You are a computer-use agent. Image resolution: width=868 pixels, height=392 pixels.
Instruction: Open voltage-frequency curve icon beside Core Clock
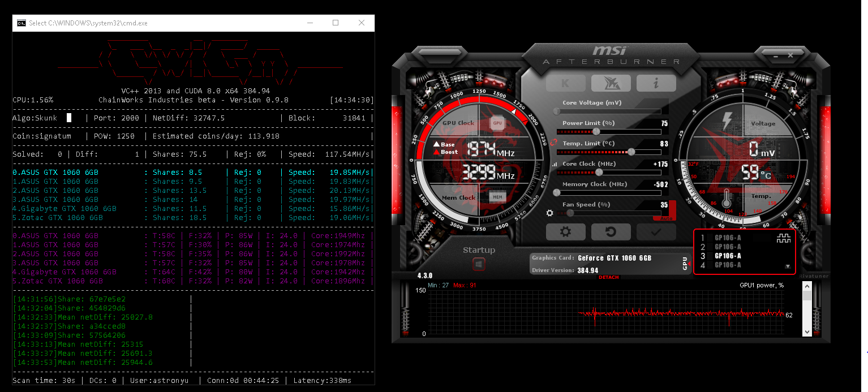pyautogui.click(x=554, y=164)
